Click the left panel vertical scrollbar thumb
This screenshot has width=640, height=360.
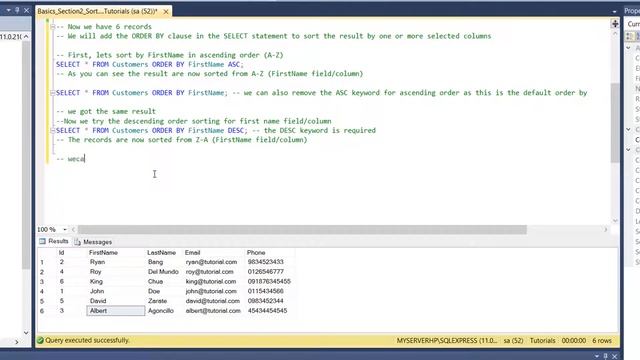click(x=26, y=155)
